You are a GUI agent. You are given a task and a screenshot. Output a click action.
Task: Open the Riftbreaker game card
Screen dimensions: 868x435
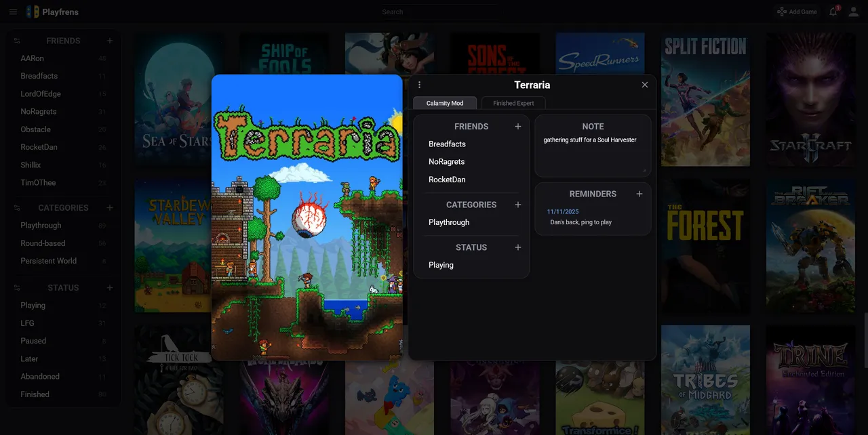[x=810, y=245]
